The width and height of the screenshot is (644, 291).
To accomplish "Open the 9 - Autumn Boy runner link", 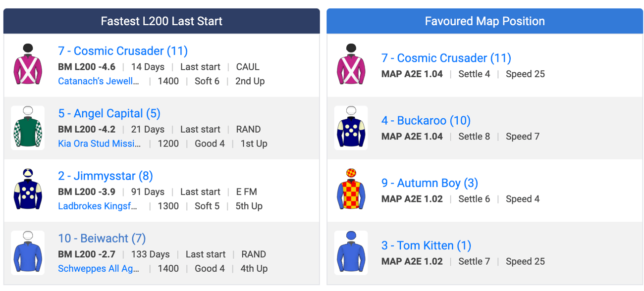I will click(429, 183).
